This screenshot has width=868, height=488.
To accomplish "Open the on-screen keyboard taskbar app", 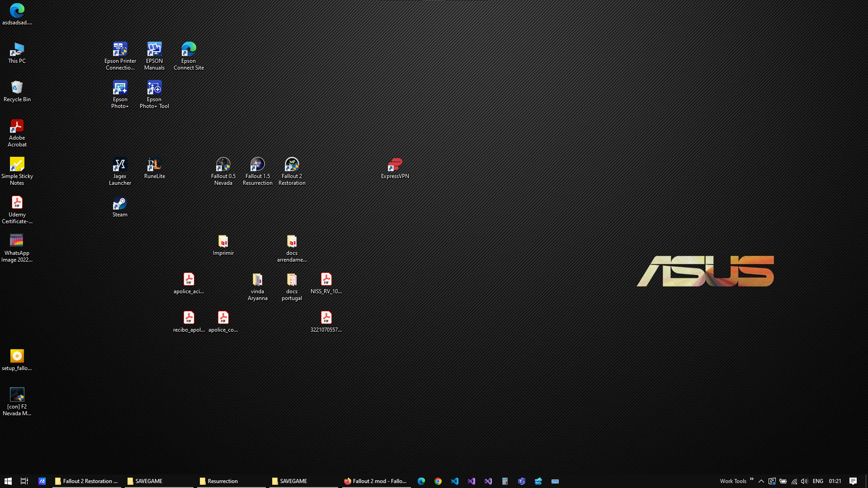I will pyautogui.click(x=555, y=481).
